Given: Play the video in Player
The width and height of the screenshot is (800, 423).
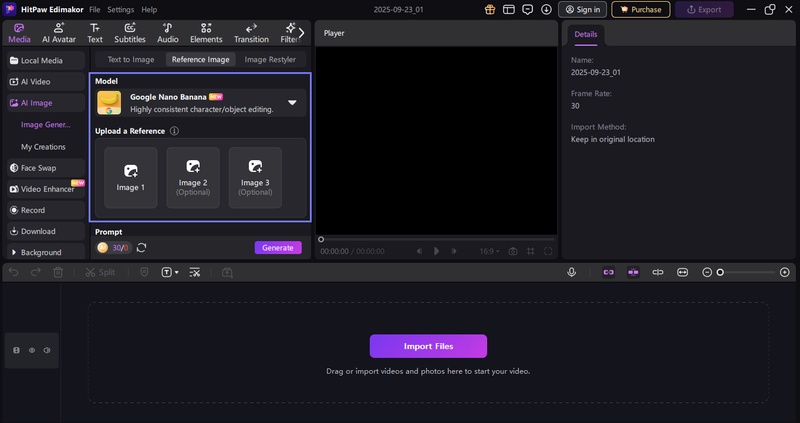Looking at the screenshot, I should click(436, 251).
